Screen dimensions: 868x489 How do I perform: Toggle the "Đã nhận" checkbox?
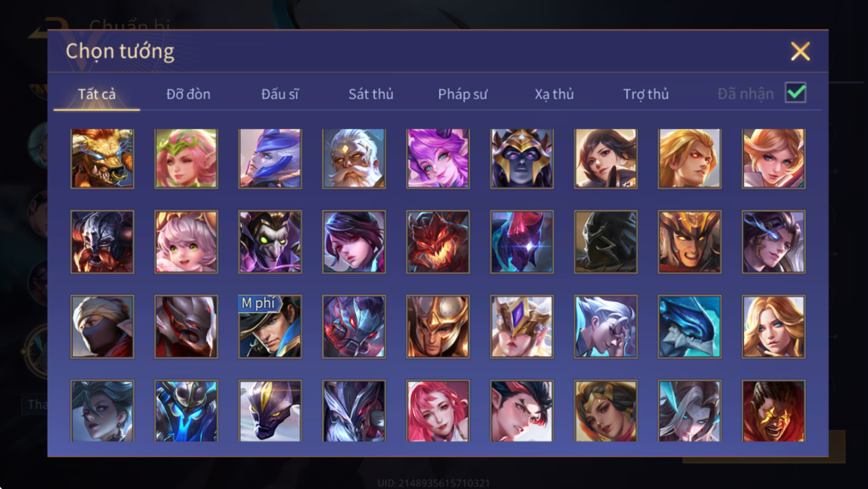(x=795, y=92)
